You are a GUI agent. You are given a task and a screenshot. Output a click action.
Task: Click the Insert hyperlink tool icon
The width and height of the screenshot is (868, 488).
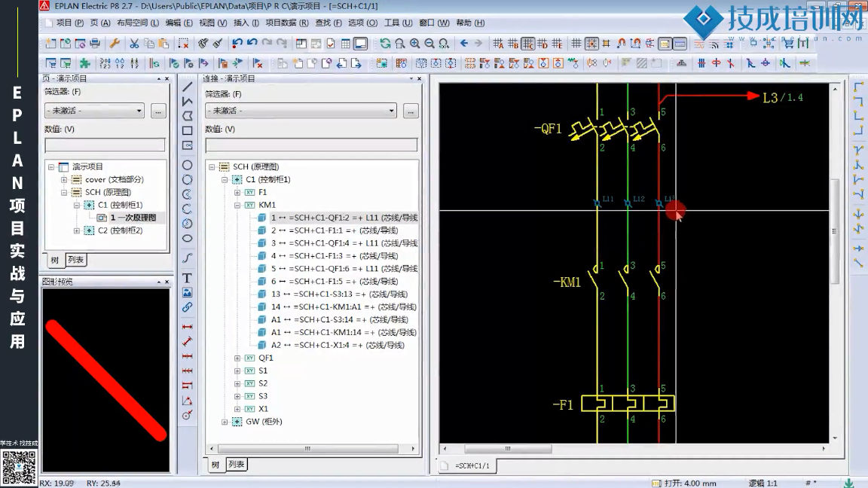point(188,307)
